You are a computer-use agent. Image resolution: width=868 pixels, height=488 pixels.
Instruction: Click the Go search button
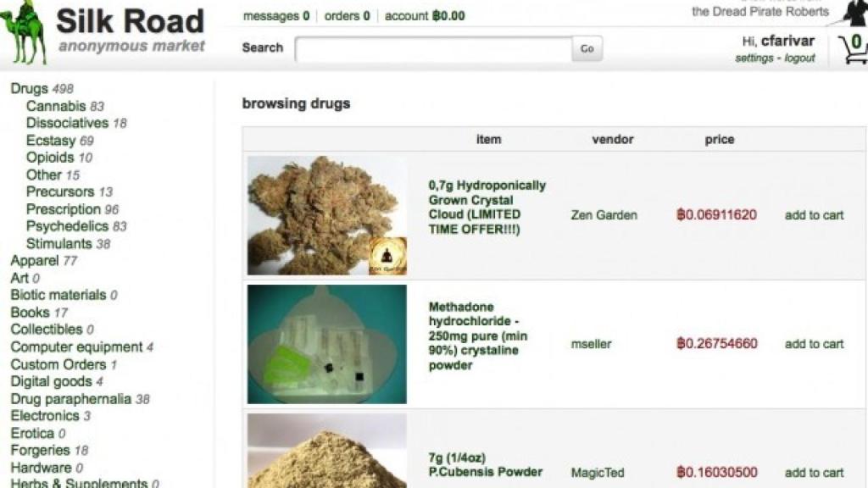click(587, 48)
